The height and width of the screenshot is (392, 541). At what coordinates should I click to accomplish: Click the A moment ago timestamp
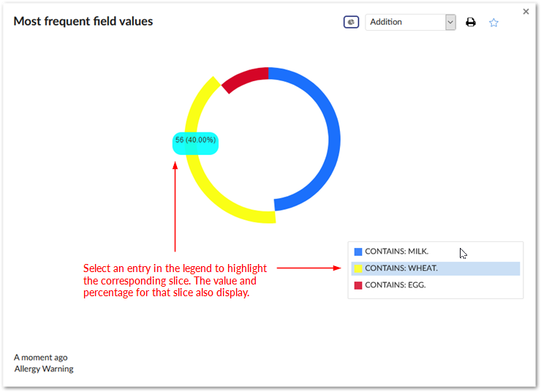41,357
